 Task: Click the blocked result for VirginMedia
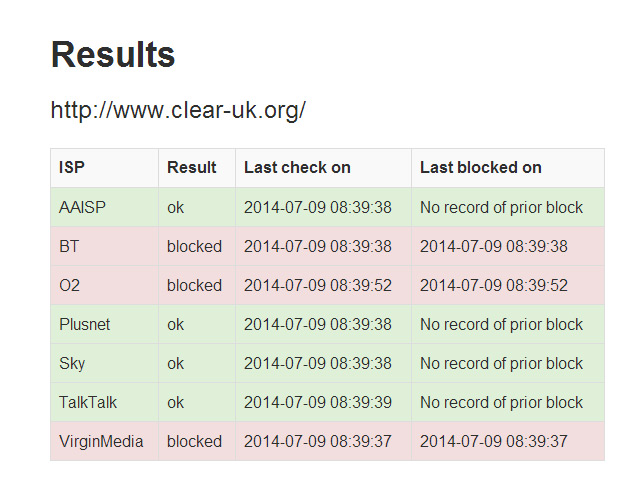tap(194, 442)
